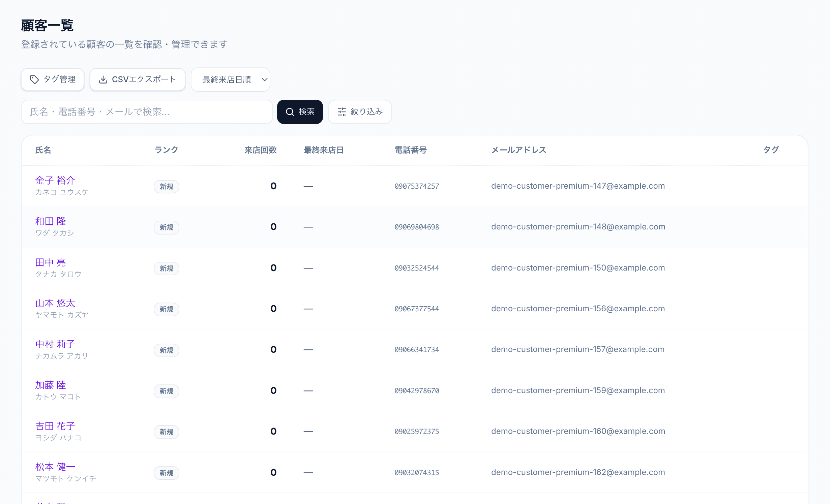Click the download icon for CSVエクスポート
This screenshot has width=830, height=504.
click(103, 80)
